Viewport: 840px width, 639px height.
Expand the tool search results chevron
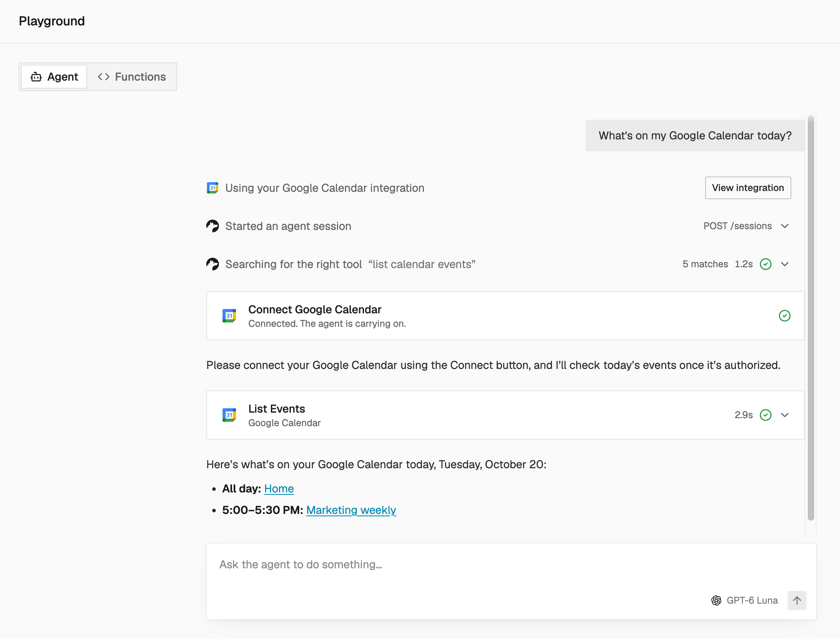point(785,264)
